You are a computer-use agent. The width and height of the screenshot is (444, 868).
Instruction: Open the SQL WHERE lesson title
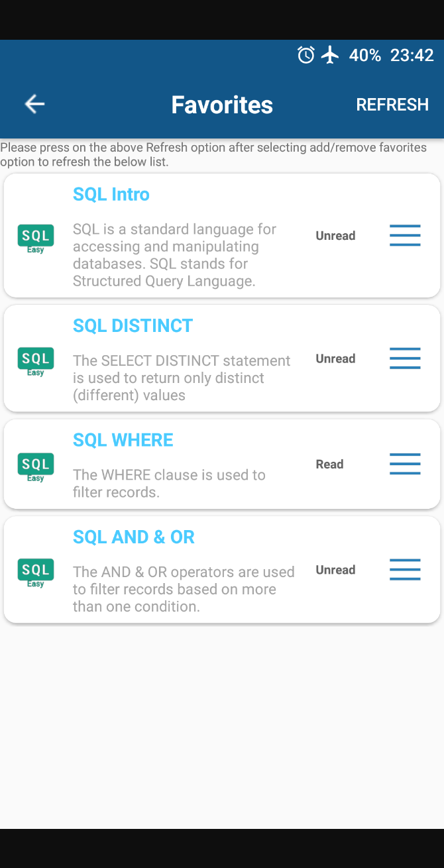123,440
